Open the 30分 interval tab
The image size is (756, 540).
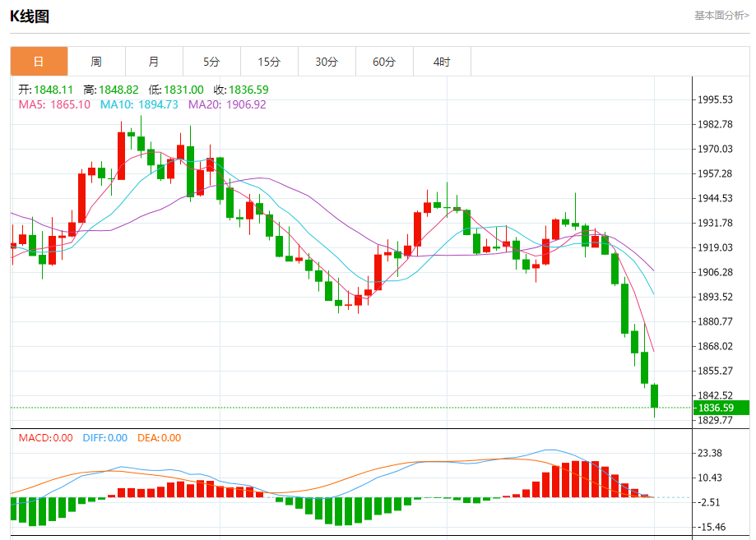tap(327, 62)
